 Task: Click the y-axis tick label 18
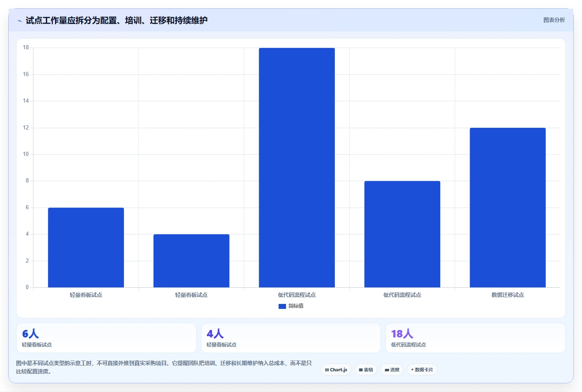coord(26,48)
